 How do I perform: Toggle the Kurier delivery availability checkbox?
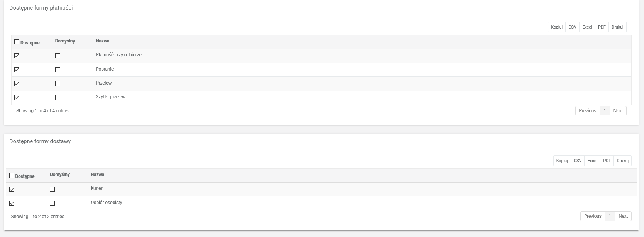click(x=12, y=190)
